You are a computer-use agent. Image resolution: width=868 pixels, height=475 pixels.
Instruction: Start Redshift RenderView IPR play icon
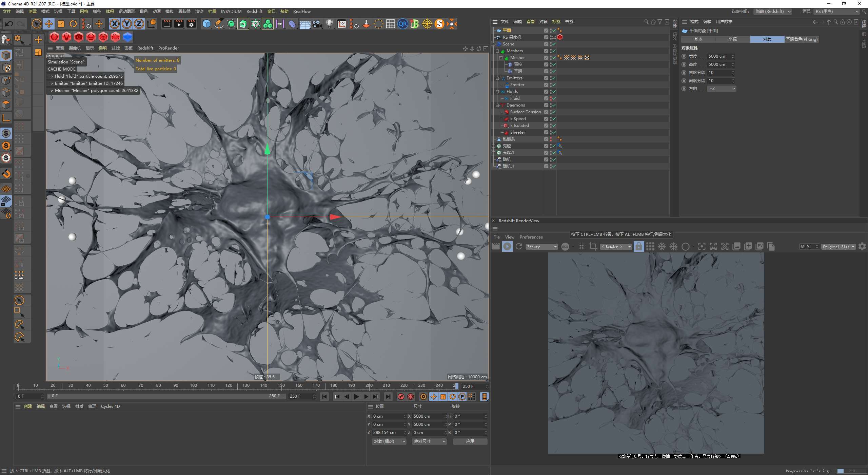pyautogui.click(x=507, y=247)
